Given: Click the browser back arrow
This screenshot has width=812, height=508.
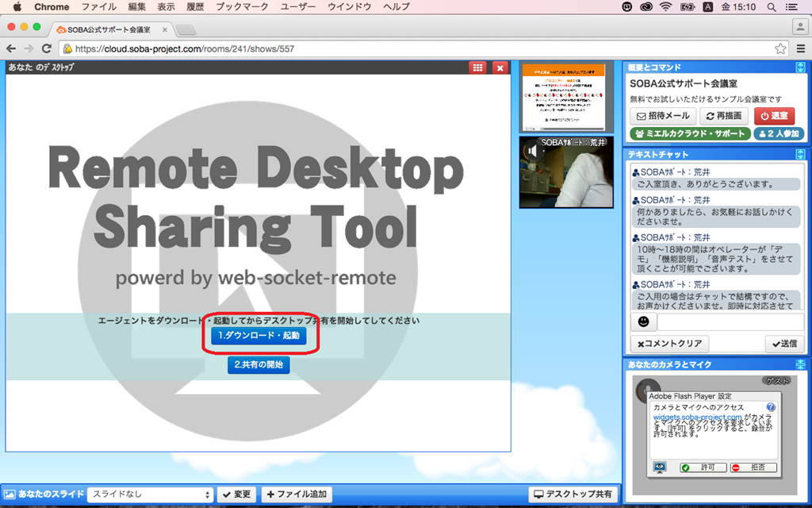Looking at the screenshot, I should point(11,48).
